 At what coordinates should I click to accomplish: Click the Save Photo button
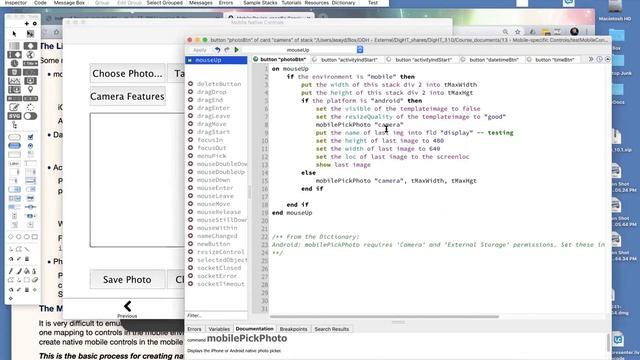(127, 280)
